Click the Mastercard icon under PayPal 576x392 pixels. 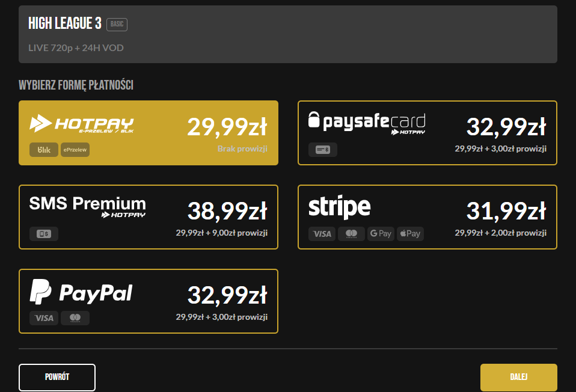(x=75, y=318)
